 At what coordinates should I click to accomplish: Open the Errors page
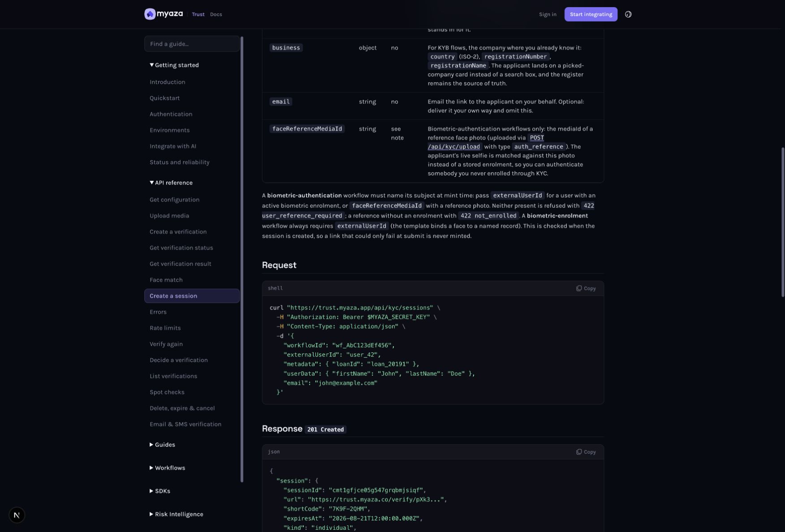158,312
